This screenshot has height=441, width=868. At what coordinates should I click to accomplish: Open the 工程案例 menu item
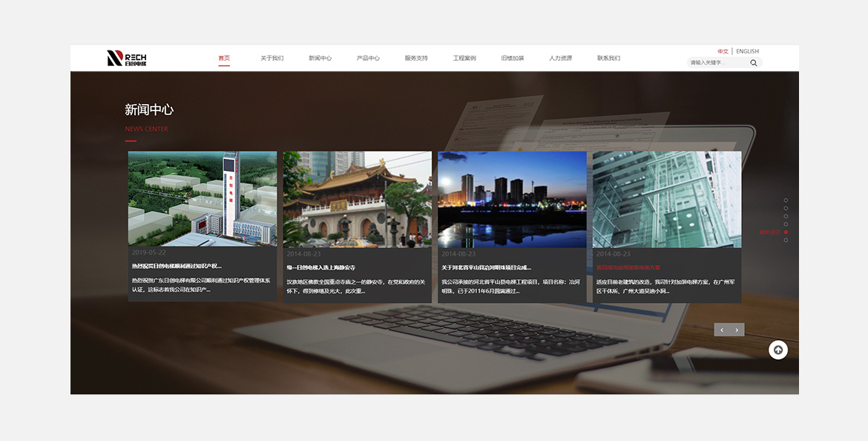click(464, 58)
